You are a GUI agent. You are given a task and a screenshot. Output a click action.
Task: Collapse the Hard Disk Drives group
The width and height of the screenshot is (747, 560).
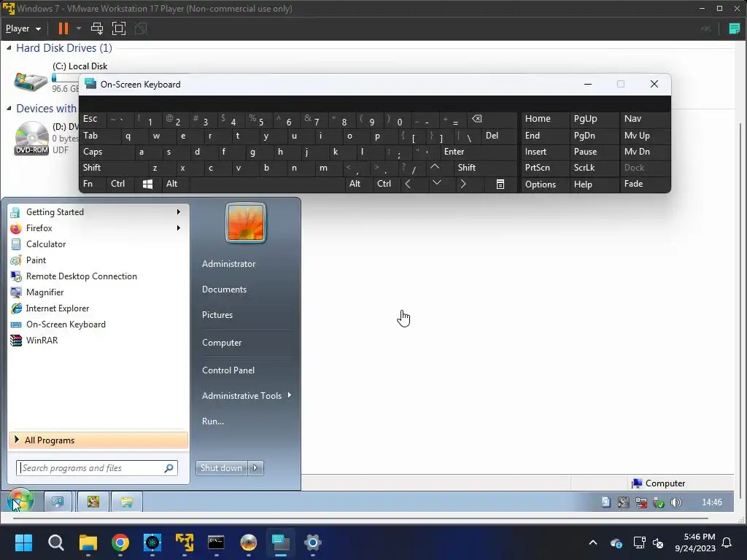coord(9,47)
